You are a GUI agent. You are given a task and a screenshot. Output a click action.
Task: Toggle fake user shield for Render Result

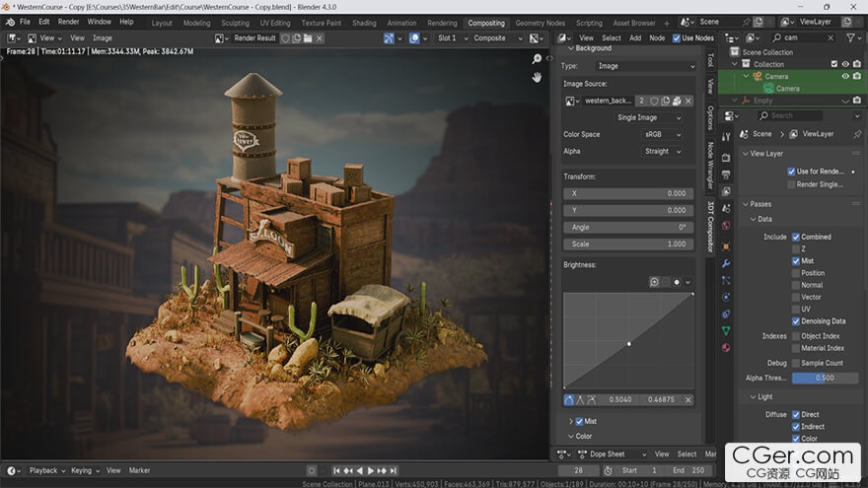coord(286,38)
